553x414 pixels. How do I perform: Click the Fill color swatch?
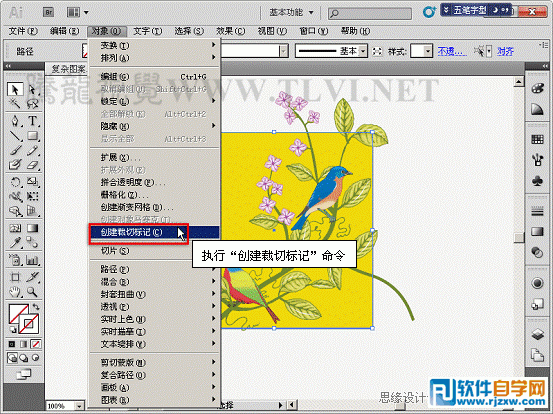18,314
